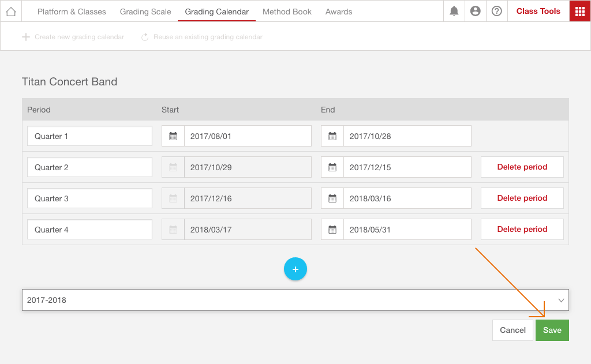
Task: Add a new period with blue plus button
Action: pyautogui.click(x=295, y=269)
